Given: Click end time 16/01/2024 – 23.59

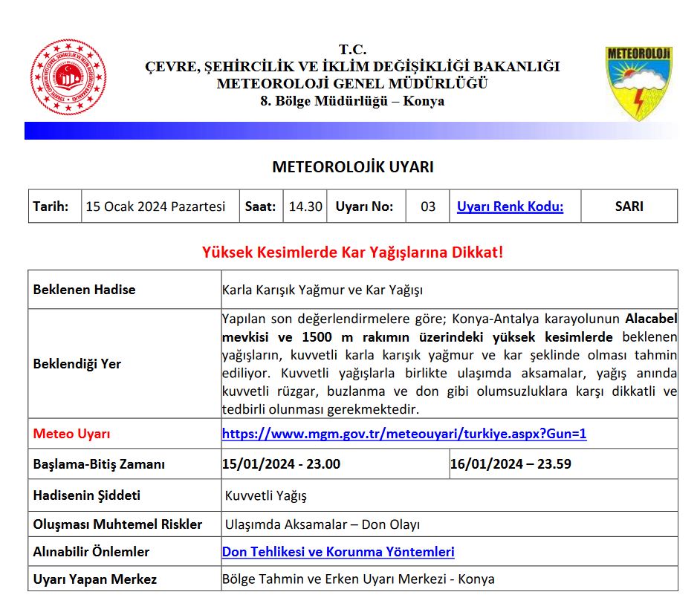Looking at the screenshot, I should point(511,464).
